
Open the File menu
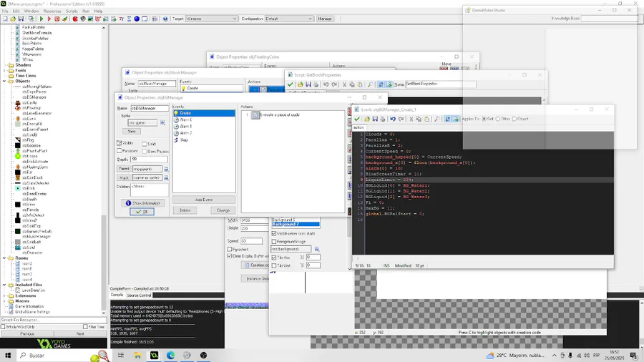(x=5, y=11)
